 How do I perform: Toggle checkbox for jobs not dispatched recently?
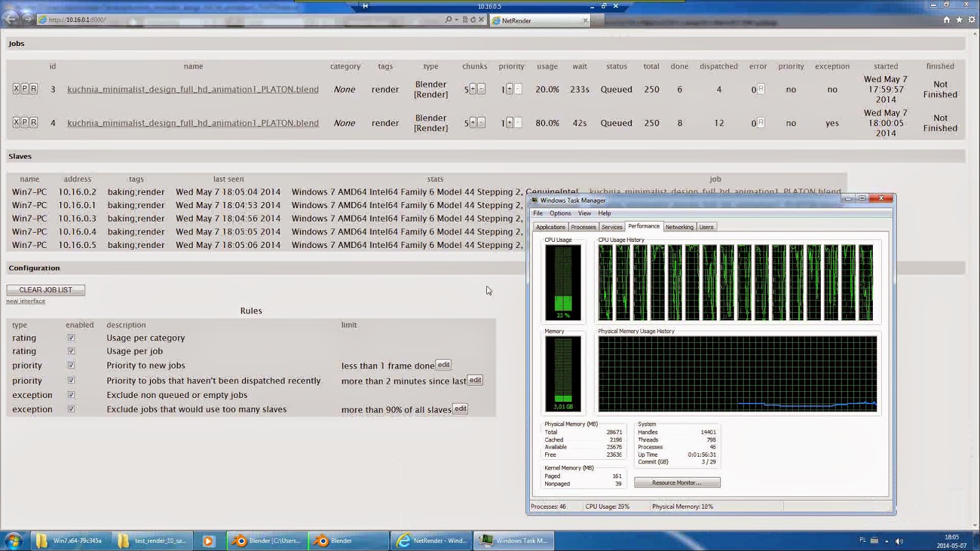coord(71,381)
